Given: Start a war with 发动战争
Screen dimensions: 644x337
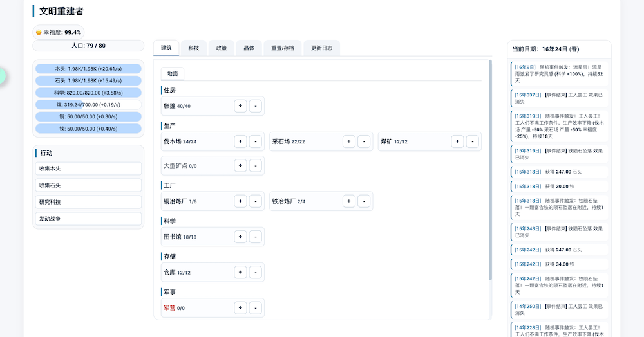Looking at the screenshot, I should coord(88,219).
